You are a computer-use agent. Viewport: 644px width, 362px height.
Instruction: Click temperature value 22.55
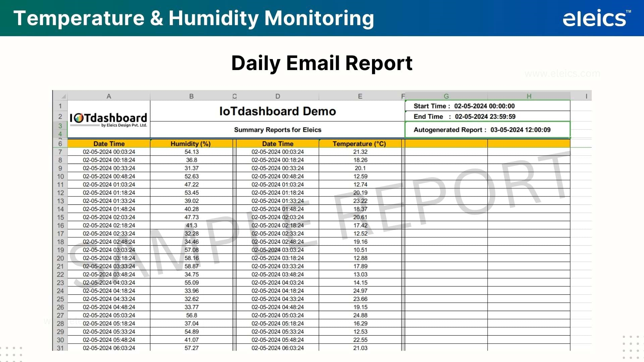point(360,340)
